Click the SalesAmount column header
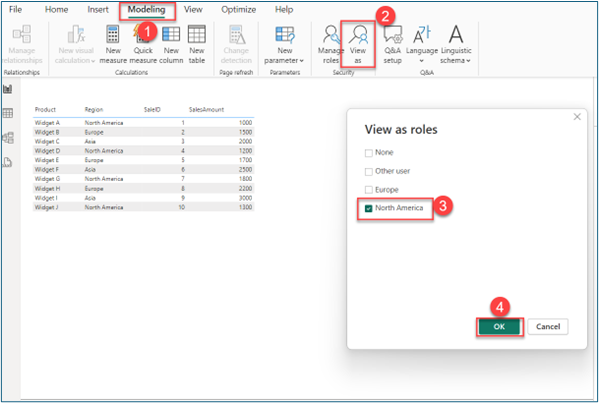Image resolution: width=599 pixels, height=403 pixels. click(x=206, y=110)
